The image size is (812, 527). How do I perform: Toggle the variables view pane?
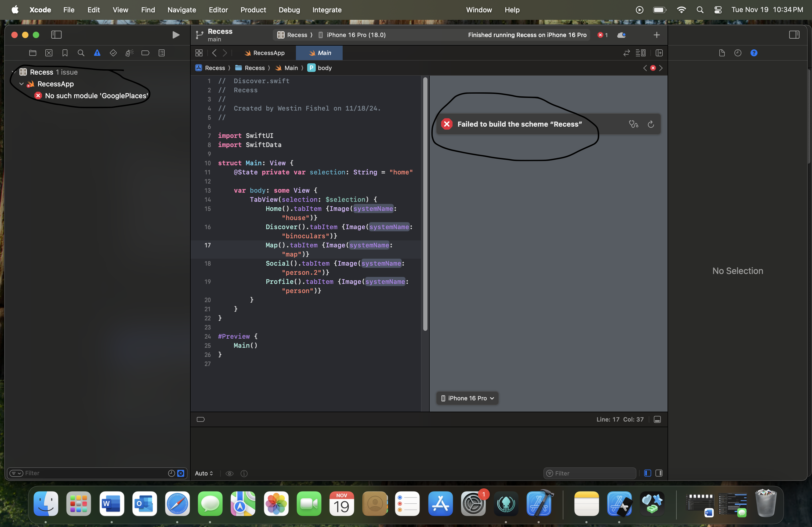[x=648, y=473]
